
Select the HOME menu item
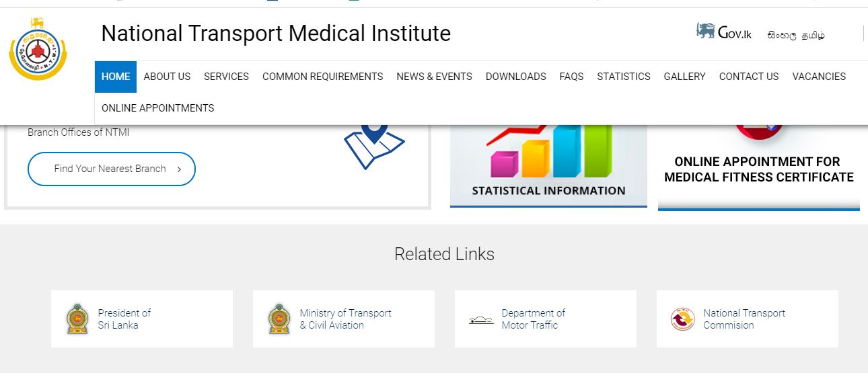116,77
